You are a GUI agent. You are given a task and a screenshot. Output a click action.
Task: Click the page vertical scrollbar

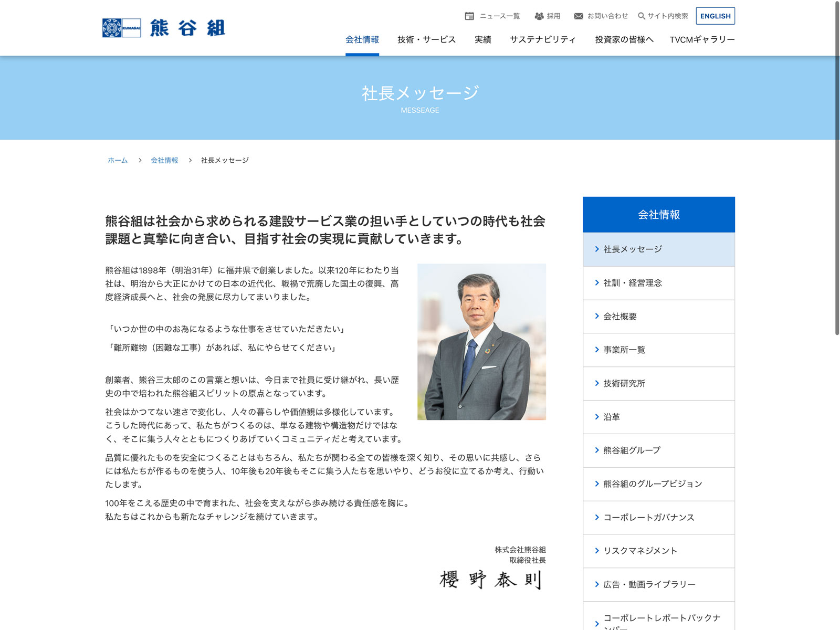click(x=837, y=168)
